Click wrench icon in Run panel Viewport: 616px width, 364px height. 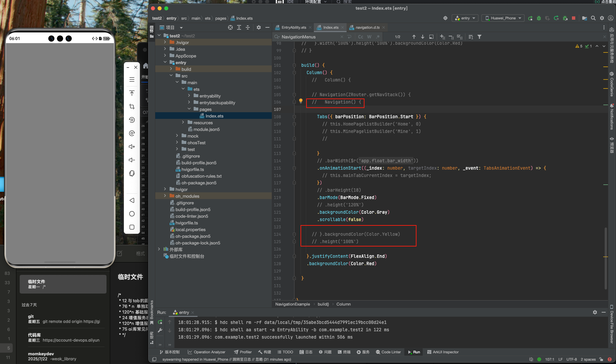pyautogui.click(x=160, y=330)
